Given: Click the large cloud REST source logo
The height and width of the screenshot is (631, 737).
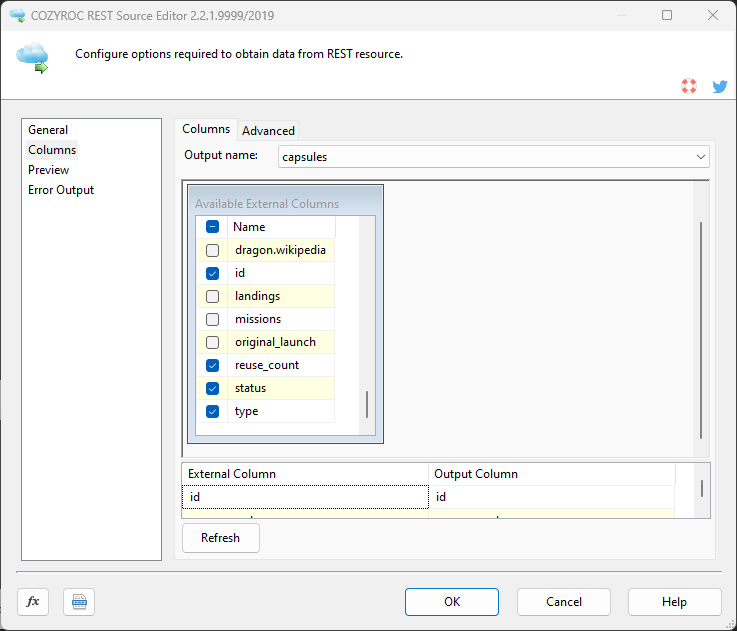Looking at the screenshot, I should (33, 57).
